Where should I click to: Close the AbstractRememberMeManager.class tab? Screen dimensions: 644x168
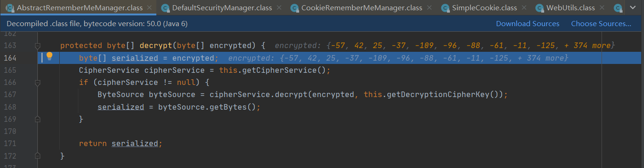[x=149, y=8]
